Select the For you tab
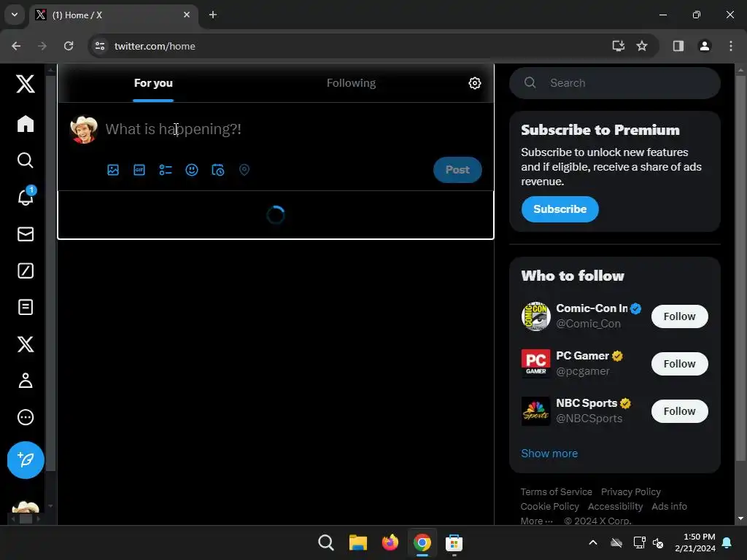Viewport: 747px width, 560px height. (153, 83)
